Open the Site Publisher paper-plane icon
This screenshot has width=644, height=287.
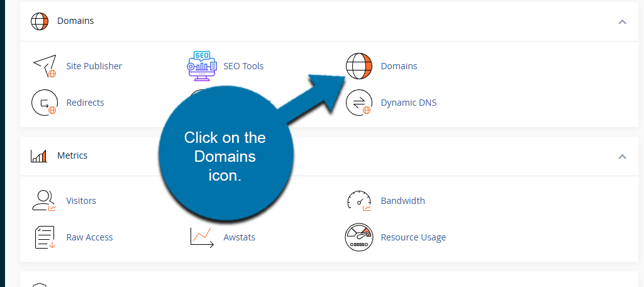point(45,66)
